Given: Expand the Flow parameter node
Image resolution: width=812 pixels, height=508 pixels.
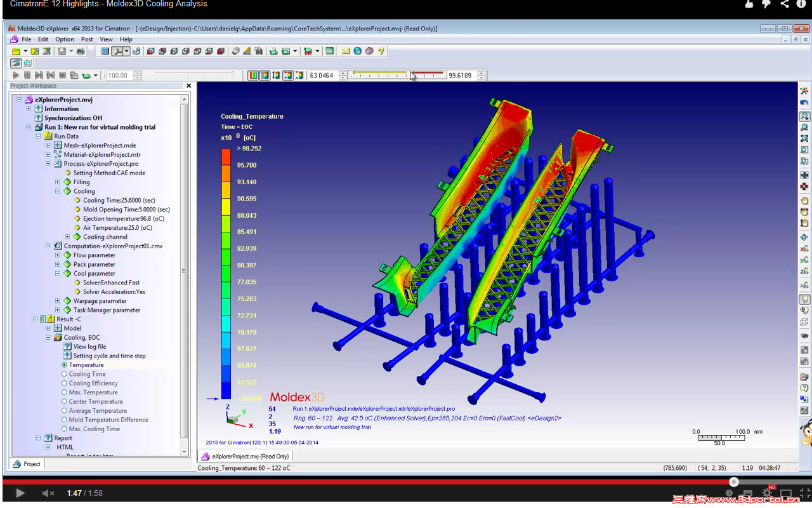Looking at the screenshot, I should pos(58,255).
